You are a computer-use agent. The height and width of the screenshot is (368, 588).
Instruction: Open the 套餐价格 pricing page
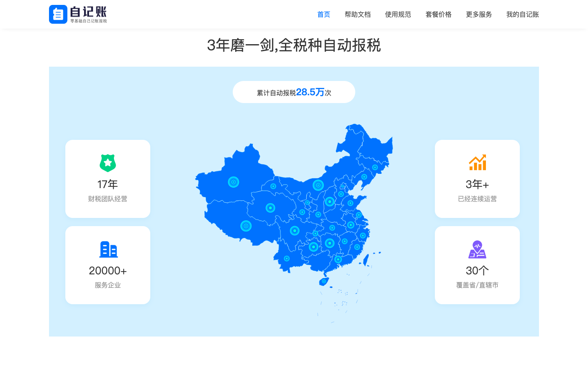pyautogui.click(x=438, y=14)
